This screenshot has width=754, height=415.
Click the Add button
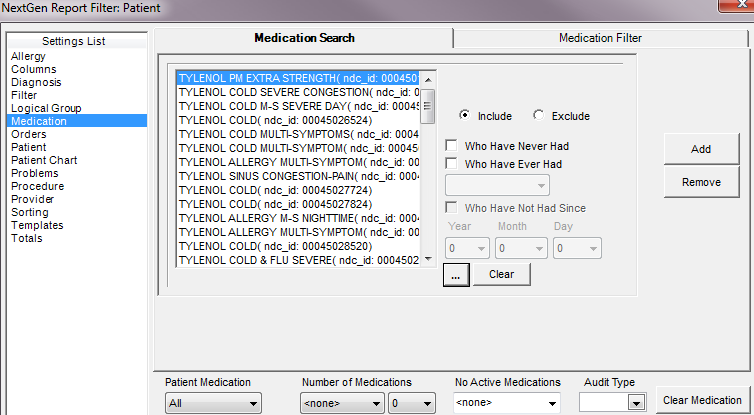click(x=701, y=149)
